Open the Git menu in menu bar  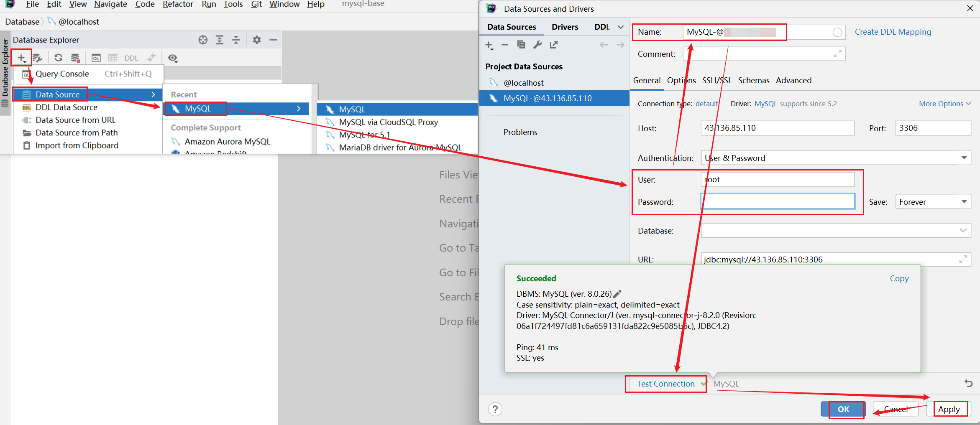tap(256, 4)
